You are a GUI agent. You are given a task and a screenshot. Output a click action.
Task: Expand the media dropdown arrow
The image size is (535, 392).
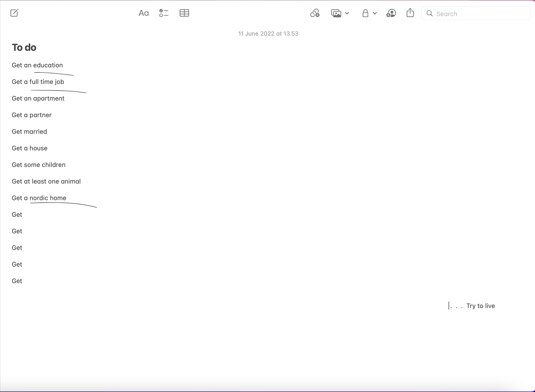click(347, 13)
